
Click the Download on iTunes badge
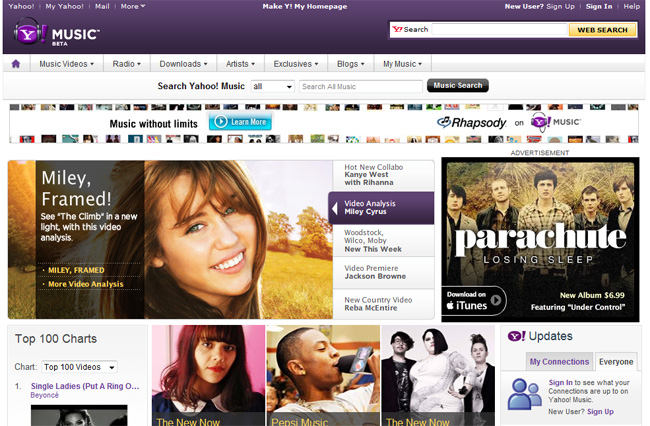click(x=473, y=300)
